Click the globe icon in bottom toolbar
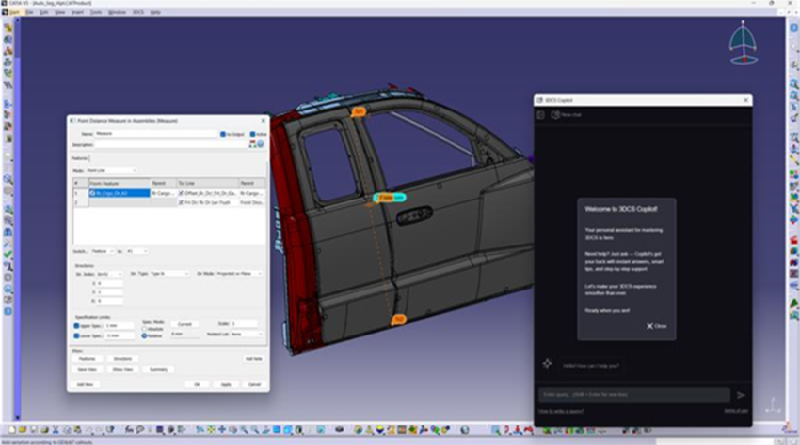 point(464,430)
